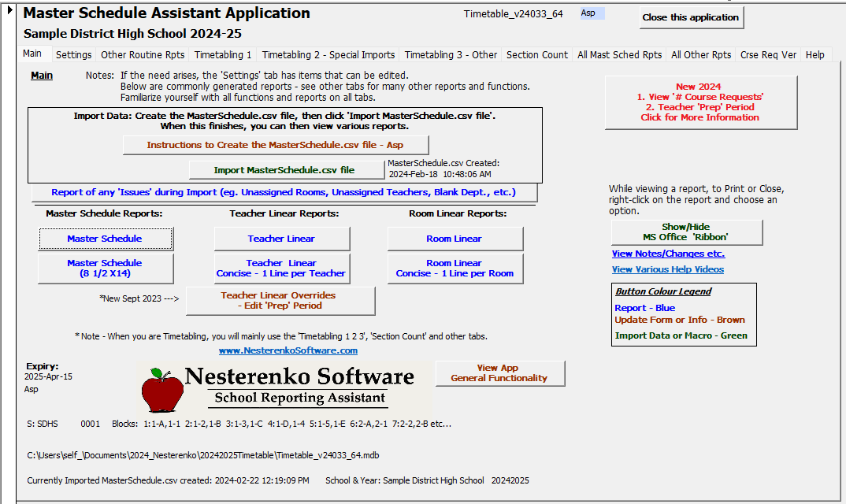Open the Master Schedule report button

pyautogui.click(x=105, y=239)
